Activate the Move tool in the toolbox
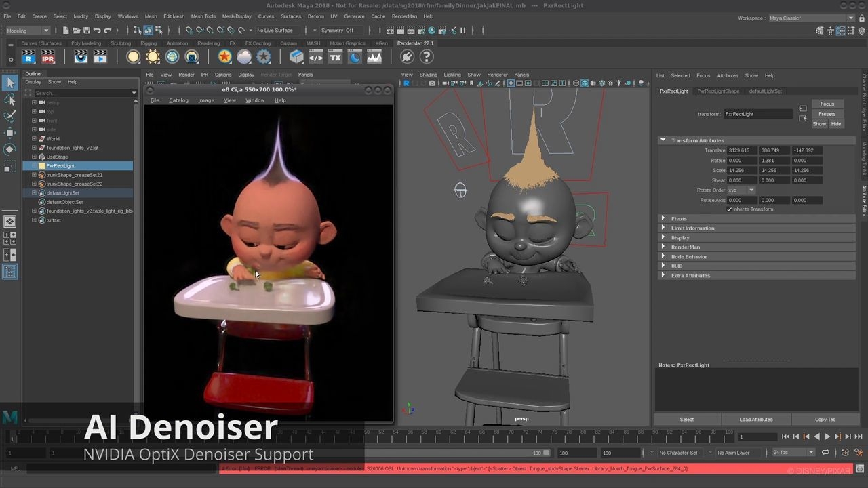This screenshot has width=868, height=488. (9, 133)
